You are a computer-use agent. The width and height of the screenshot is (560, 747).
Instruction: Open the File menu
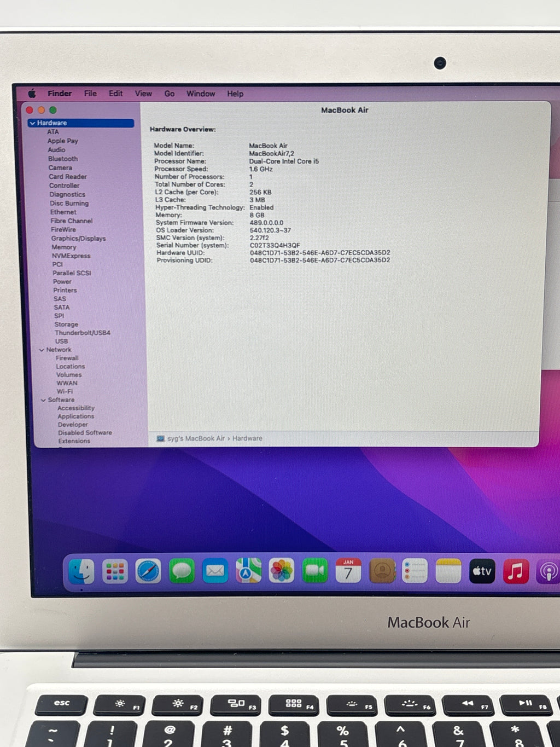point(90,94)
